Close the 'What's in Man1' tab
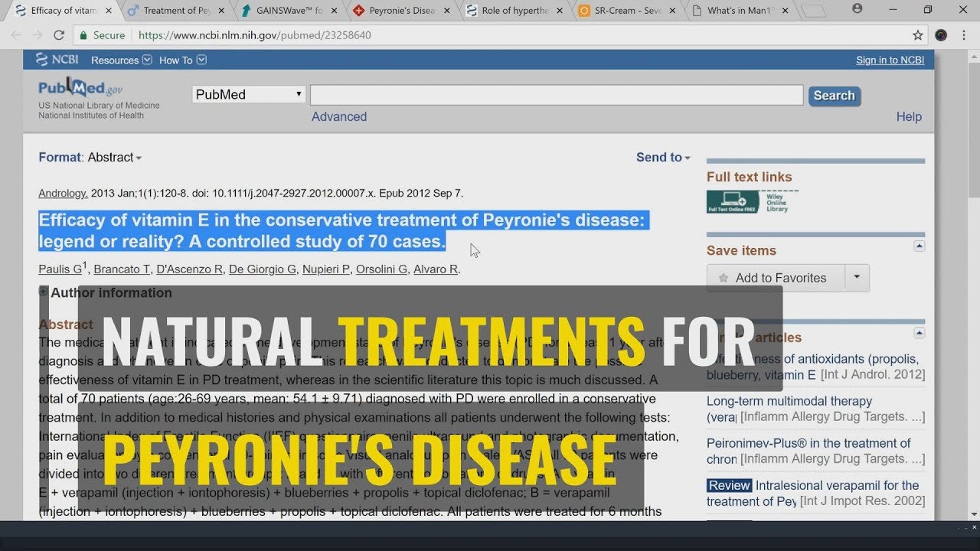 point(784,11)
